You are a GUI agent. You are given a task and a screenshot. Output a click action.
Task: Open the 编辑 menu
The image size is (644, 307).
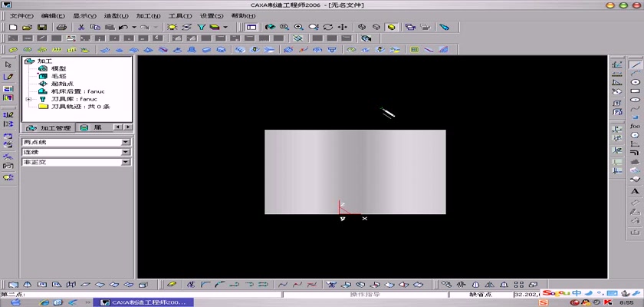coord(53,15)
